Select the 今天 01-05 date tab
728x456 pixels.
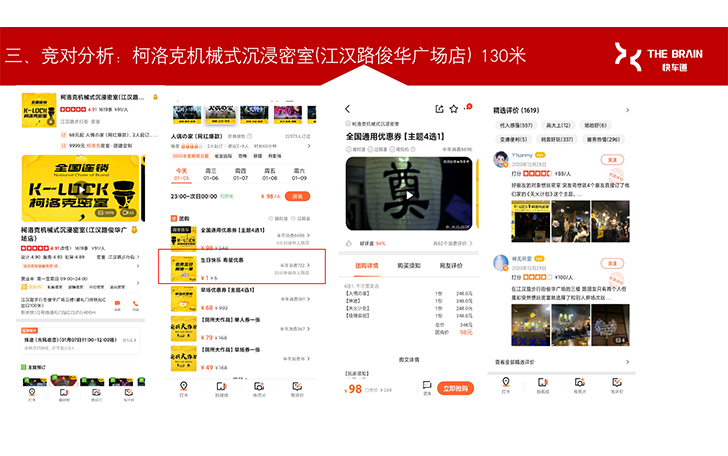tap(182, 174)
